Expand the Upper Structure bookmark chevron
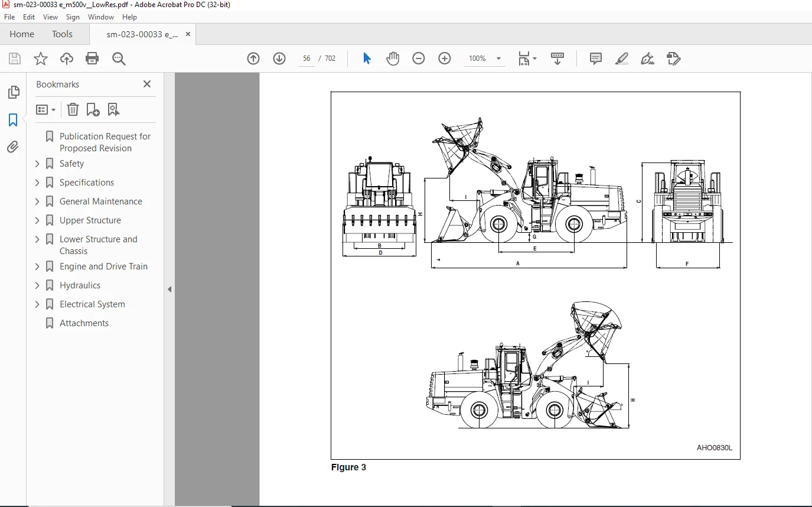 (x=37, y=220)
